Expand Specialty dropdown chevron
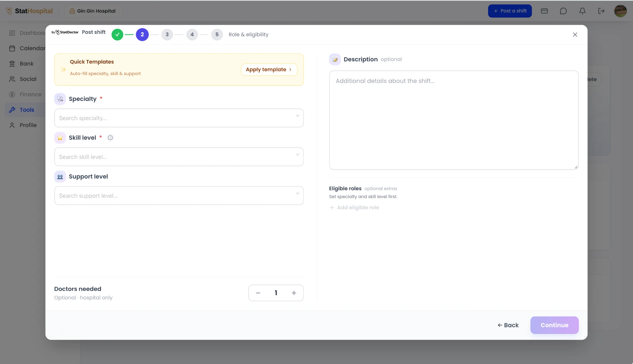This screenshot has width=633, height=364. click(x=298, y=116)
